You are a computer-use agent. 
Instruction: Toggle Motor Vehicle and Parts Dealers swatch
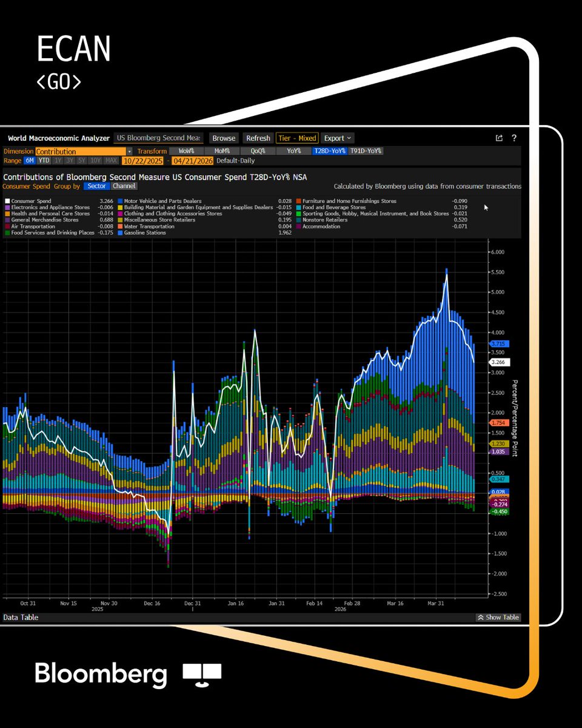120,201
